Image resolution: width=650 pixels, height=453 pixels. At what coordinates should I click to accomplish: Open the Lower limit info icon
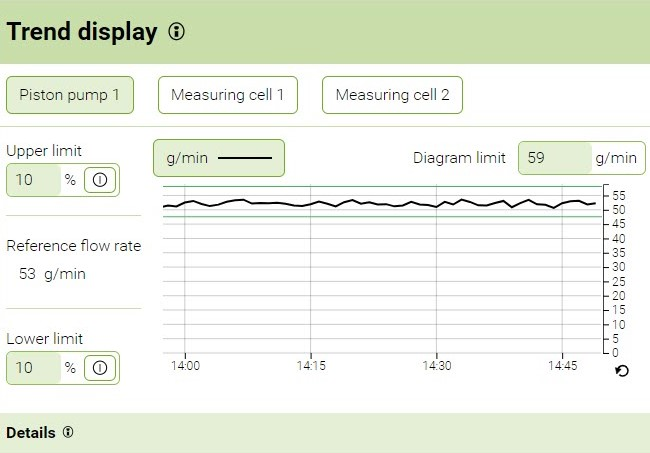pyautogui.click(x=99, y=368)
